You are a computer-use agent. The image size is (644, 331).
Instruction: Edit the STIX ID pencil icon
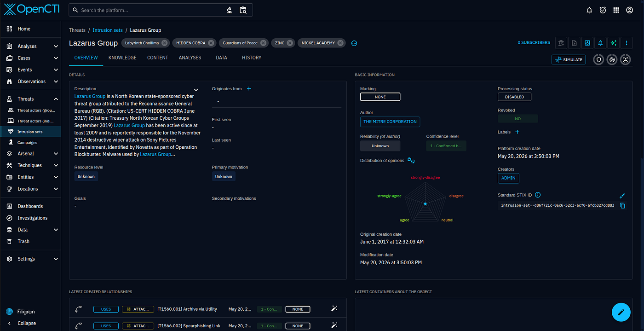pyautogui.click(x=622, y=196)
